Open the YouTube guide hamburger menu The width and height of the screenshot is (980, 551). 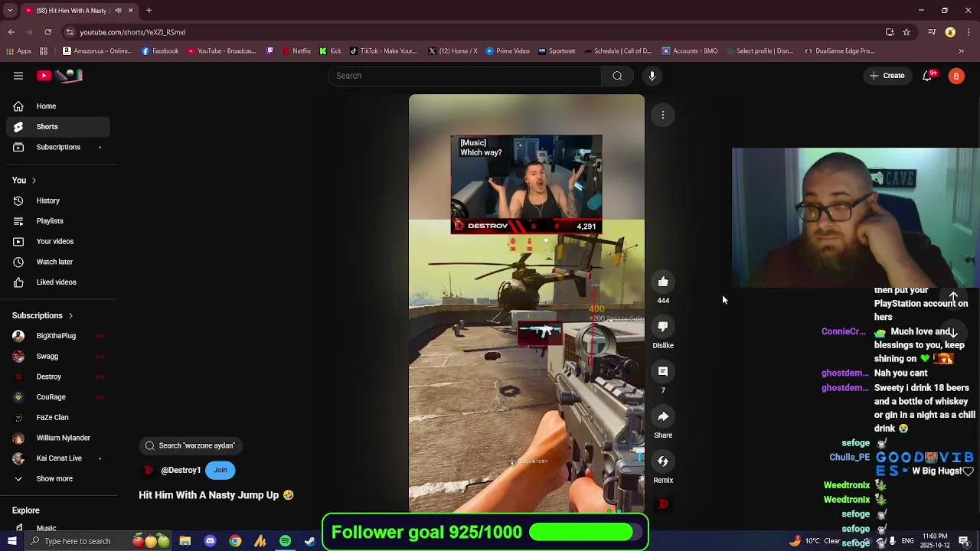tap(18, 76)
